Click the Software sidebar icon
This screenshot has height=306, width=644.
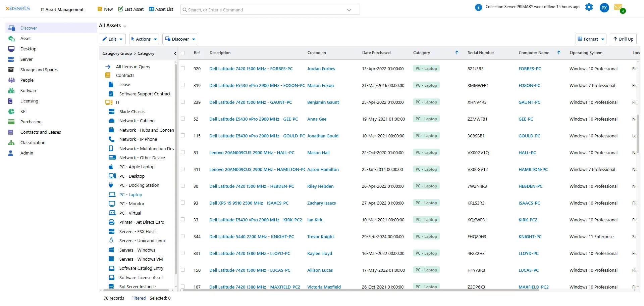tap(11, 90)
